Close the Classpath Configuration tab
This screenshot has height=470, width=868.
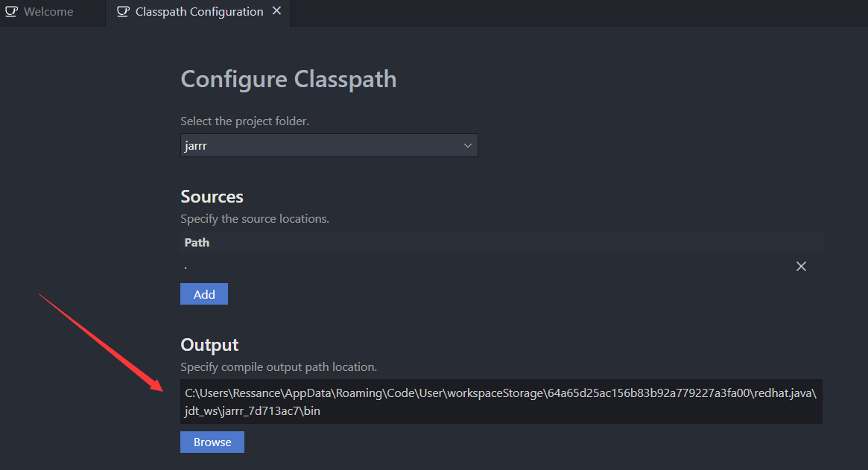point(276,12)
